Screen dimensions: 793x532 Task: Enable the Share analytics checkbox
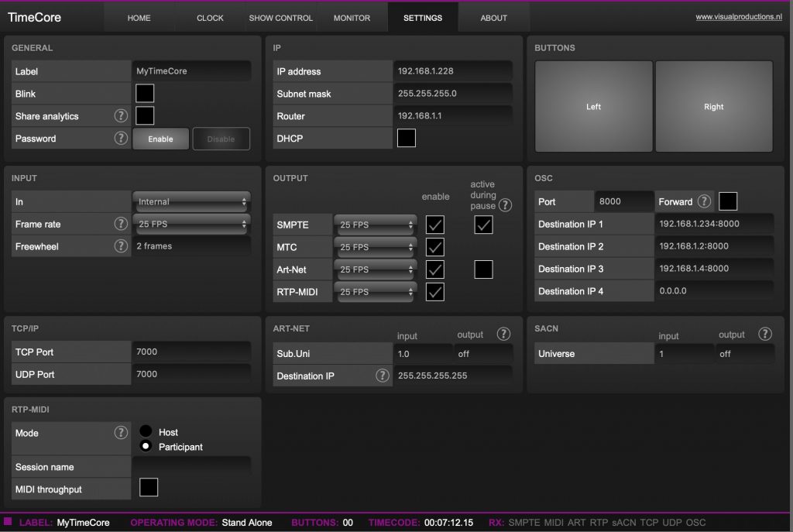point(145,115)
